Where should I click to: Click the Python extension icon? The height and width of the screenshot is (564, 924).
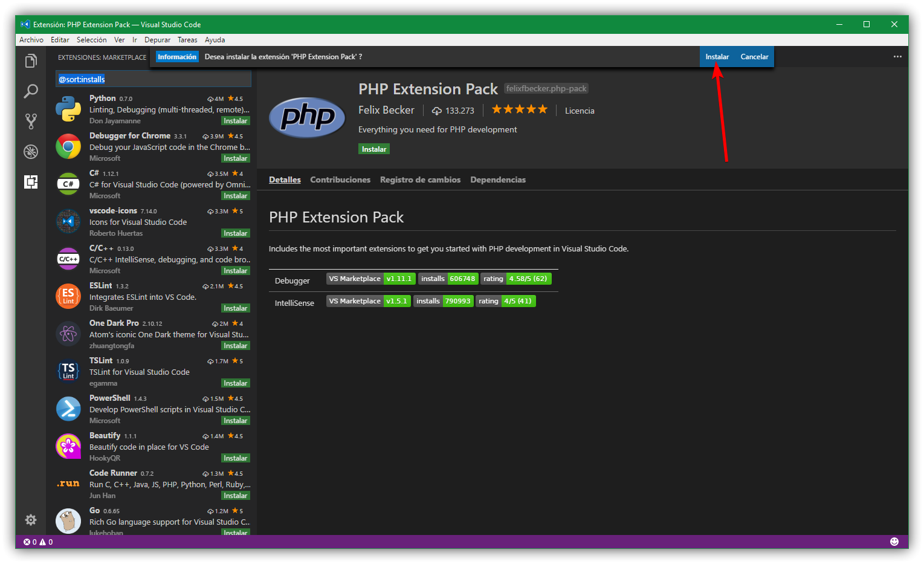(68, 109)
